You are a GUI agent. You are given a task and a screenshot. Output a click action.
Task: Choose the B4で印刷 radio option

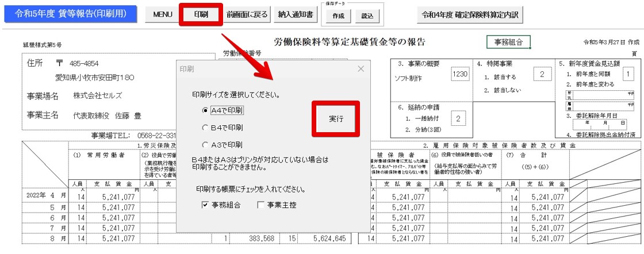204,127
